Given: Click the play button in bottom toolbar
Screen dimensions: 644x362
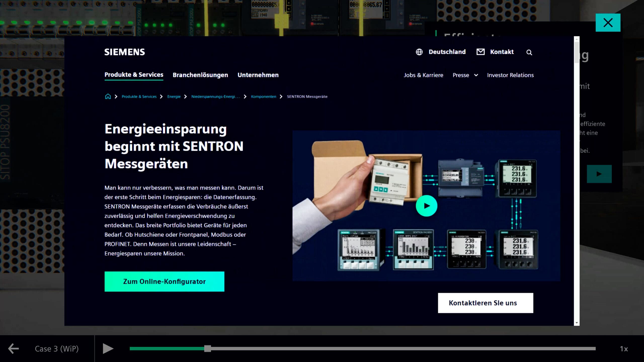Looking at the screenshot, I should point(108,349).
